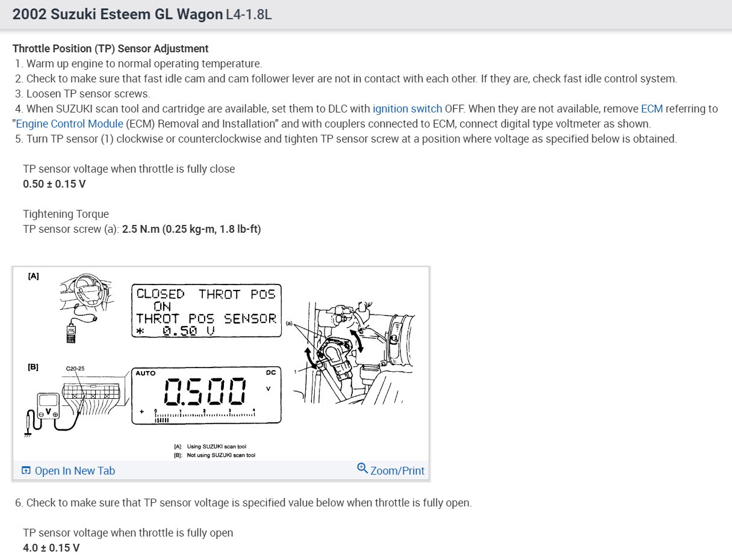The width and height of the screenshot is (732, 560).
Task: Click the '4.0 ± 0.15 V' fully open value
Action: tap(51, 548)
